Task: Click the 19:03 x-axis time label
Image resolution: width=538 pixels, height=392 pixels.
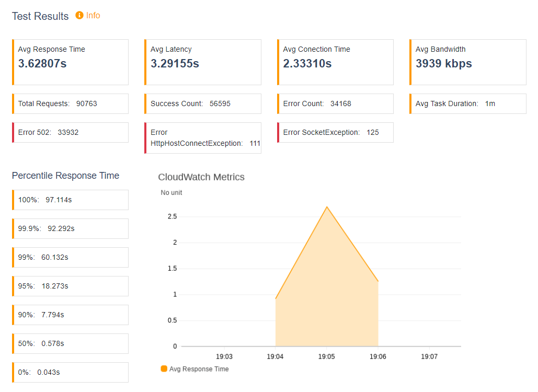Action: 224,356
